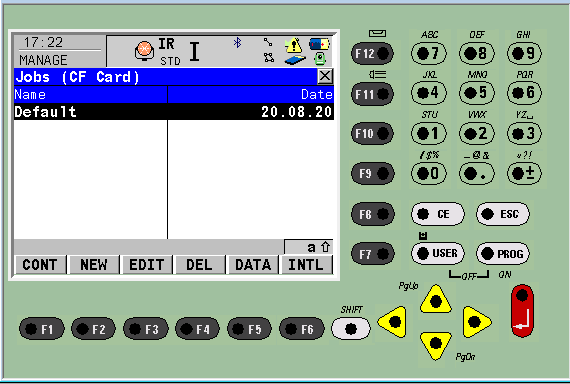Click the F6 function key
570x384 pixels.
301,329
